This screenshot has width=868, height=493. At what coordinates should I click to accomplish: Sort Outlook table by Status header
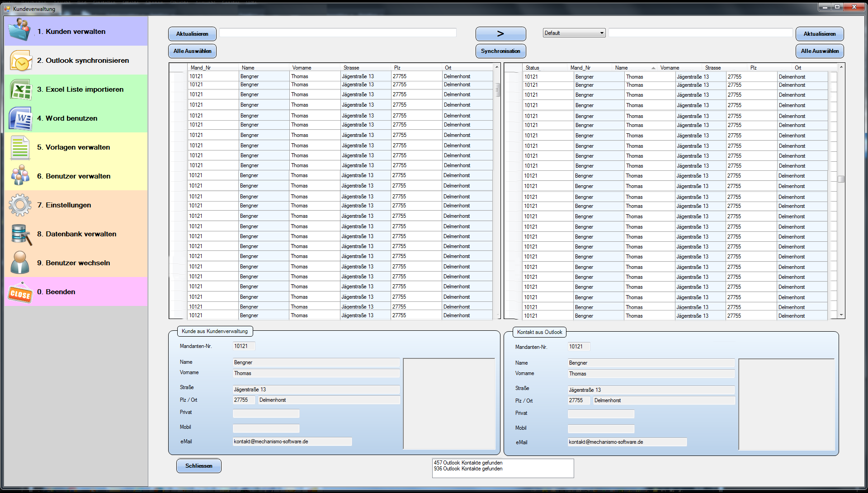pos(545,68)
